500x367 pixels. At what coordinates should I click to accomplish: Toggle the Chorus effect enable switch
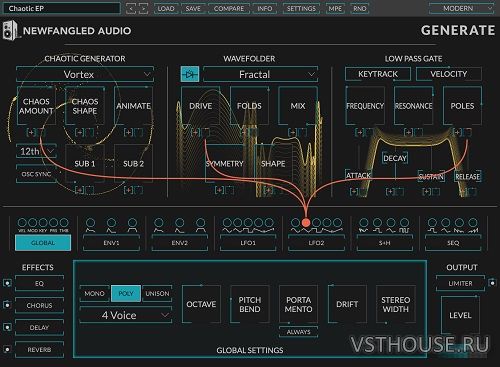point(7,305)
